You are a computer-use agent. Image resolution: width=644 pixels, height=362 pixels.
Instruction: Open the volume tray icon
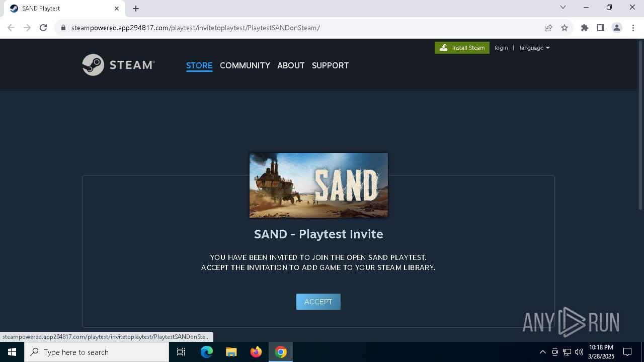[579, 352]
